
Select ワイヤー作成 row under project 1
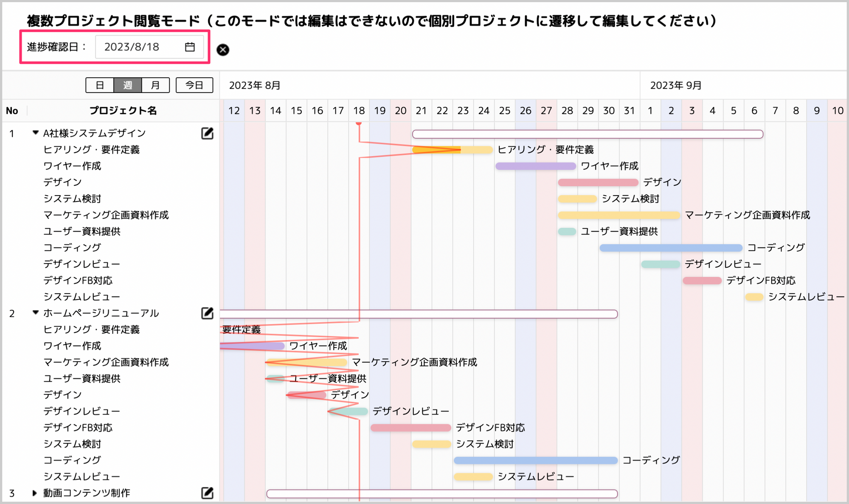[72, 166]
